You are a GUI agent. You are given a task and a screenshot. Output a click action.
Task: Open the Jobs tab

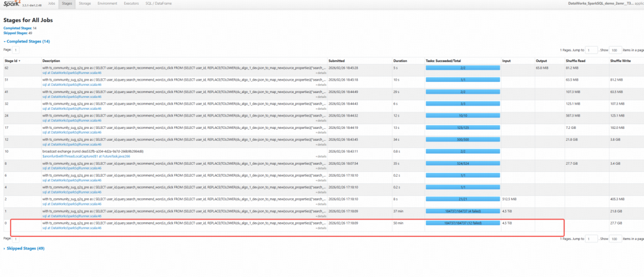tap(52, 4)
